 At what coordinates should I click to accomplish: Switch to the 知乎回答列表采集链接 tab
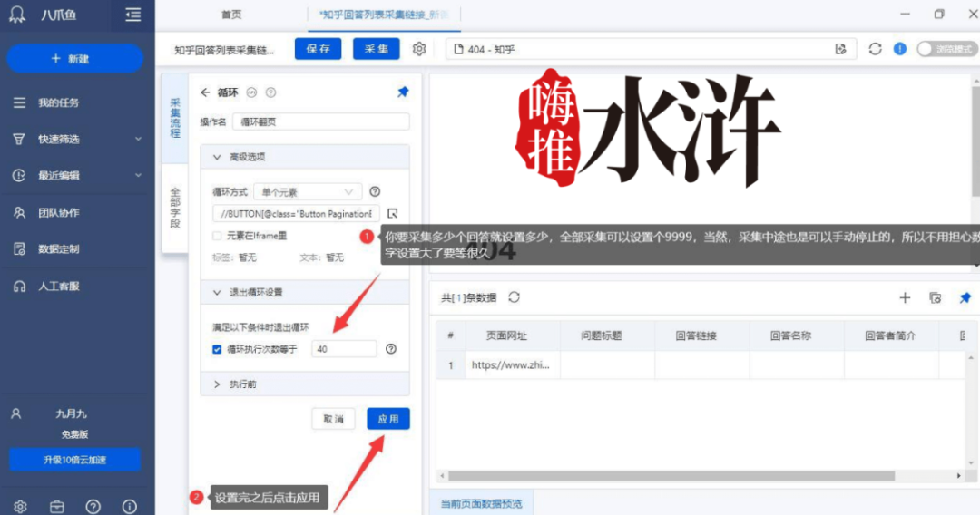(x=384, y=15)
